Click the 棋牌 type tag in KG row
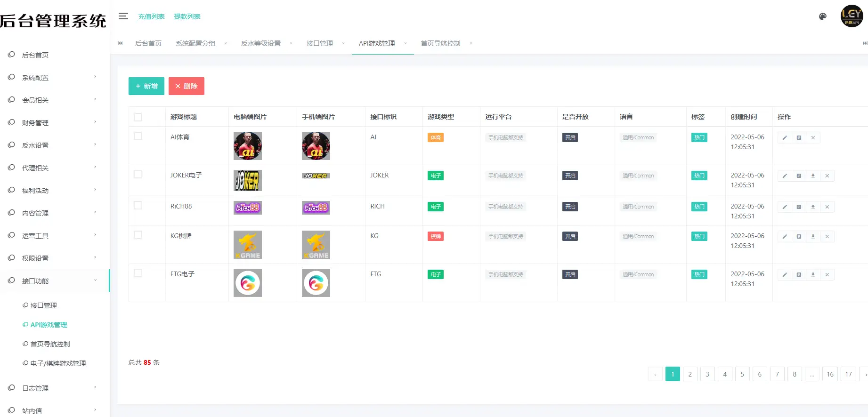 click(436, 236)
